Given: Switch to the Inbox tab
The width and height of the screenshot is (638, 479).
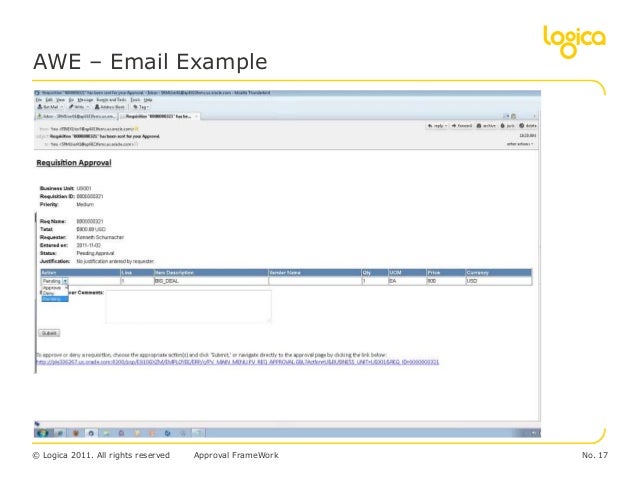Looking at the screenshot, I should coord(76,116).
